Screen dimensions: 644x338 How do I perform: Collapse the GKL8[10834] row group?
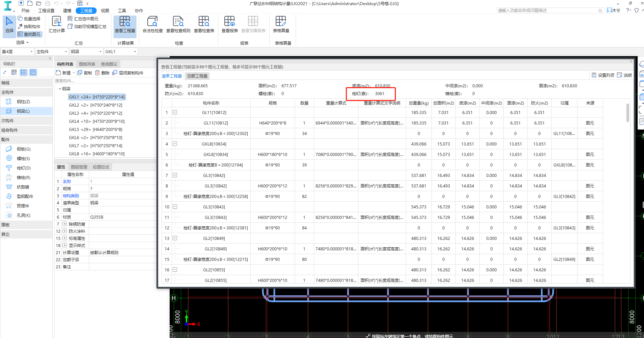tap(175, 143)
